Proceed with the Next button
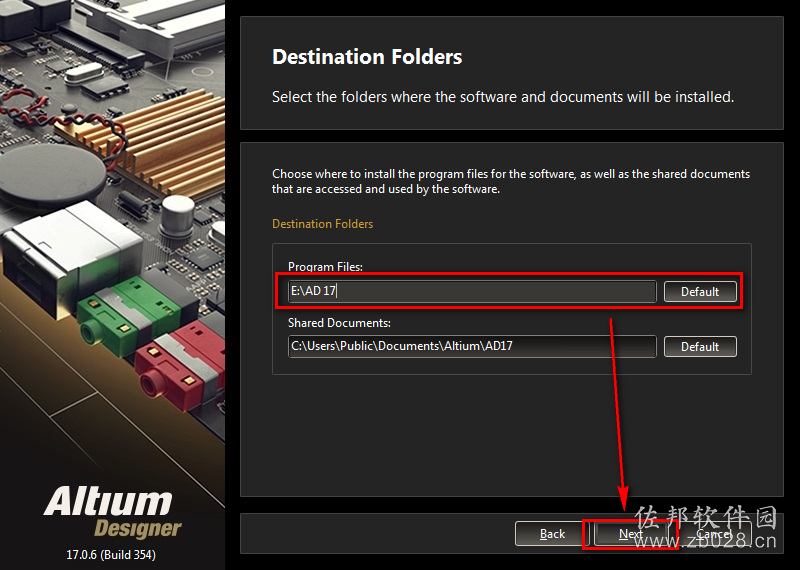Image resolution: width=800 pixels, height=570 pixels. pos(631,534)
